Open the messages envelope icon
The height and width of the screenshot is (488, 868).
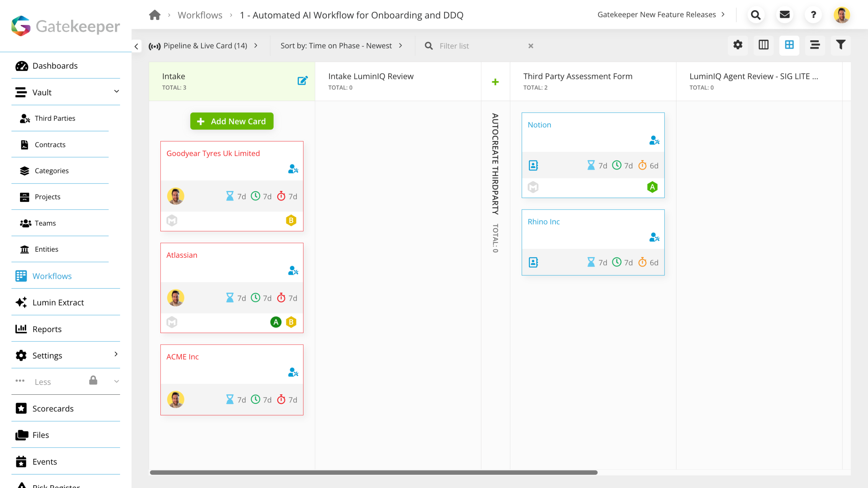tap(784, 15)
